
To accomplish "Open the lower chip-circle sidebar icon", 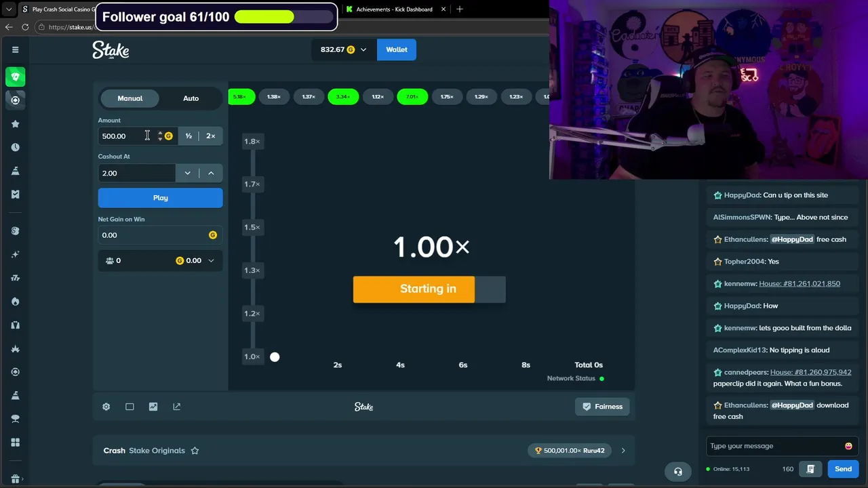I will tap(15, 372).
